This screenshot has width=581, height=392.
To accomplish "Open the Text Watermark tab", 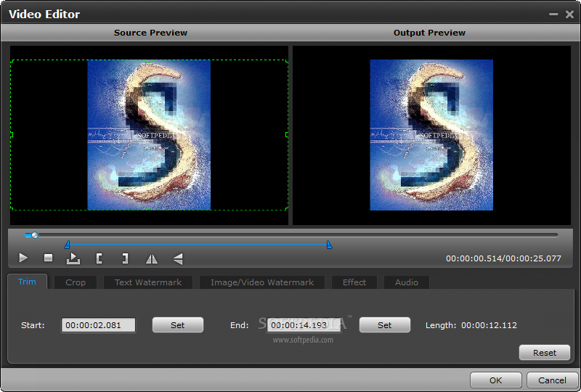I will tap(148, 282).
